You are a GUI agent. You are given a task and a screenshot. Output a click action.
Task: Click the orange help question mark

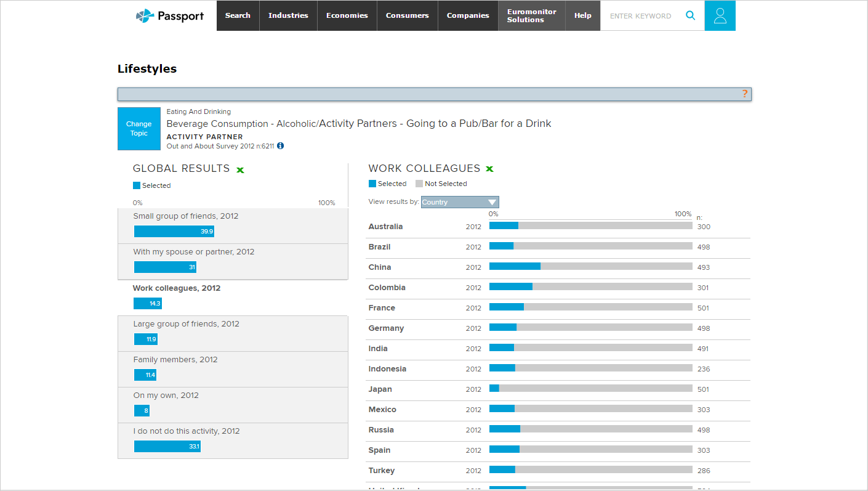[744, 94]
